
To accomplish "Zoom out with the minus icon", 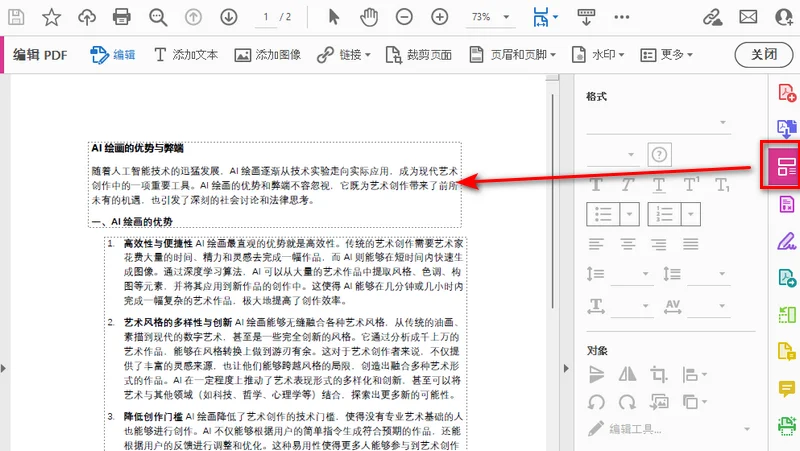I will point(404,17).
